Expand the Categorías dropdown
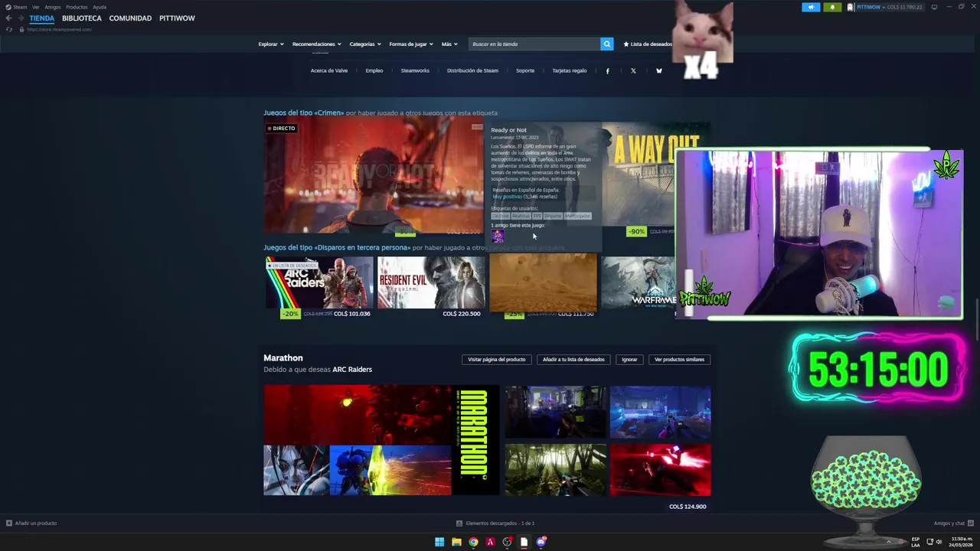The image size is (980, 551). [365, 44]
